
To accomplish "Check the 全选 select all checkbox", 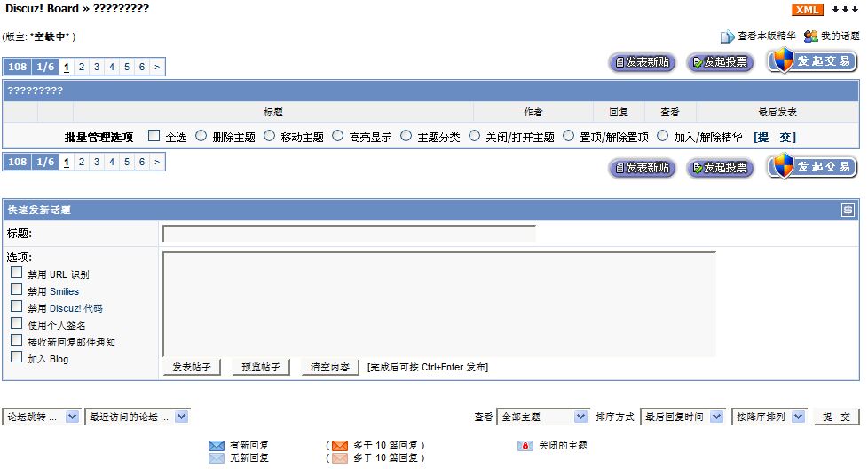I will [154, 136].
